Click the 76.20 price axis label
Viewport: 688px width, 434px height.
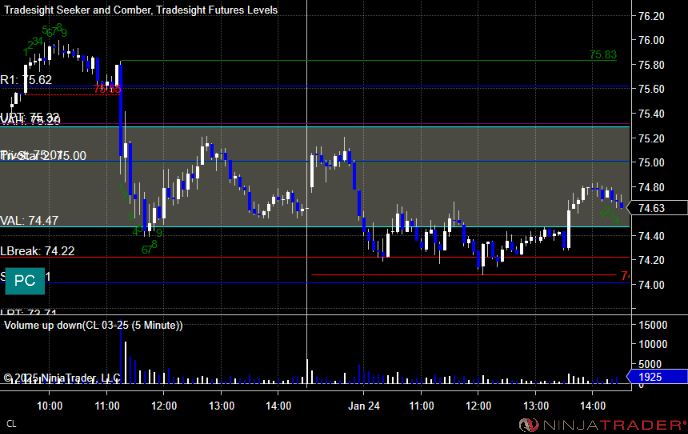click(651, 16)
